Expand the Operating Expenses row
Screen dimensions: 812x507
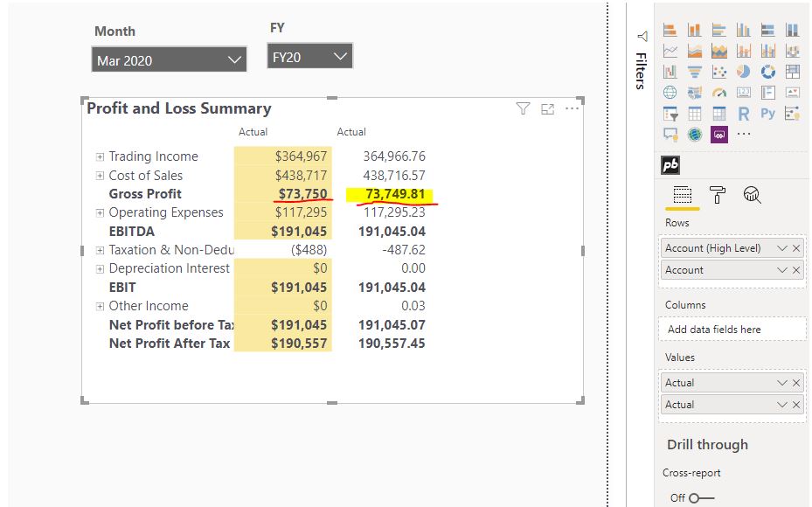[100, 212]
